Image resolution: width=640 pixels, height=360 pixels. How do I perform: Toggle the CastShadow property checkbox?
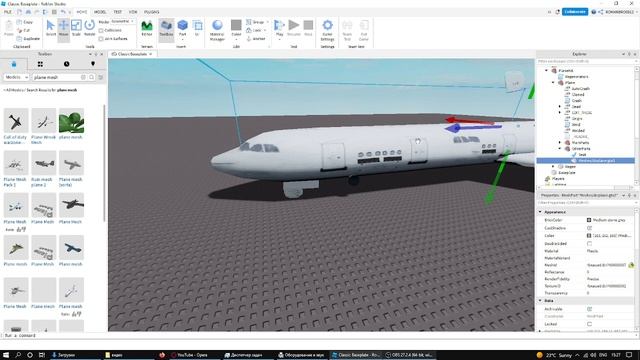[x=589, y=228]
